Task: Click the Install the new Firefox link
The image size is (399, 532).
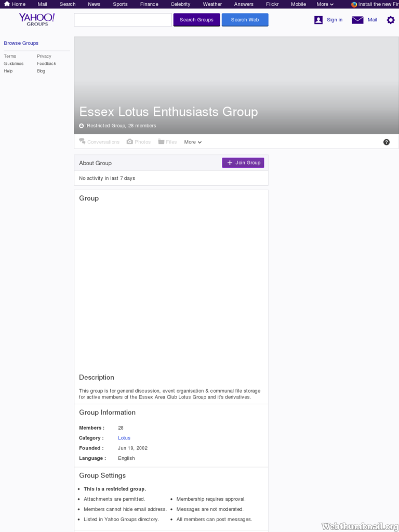Action: pyautogui.click(x=378, y=4)
